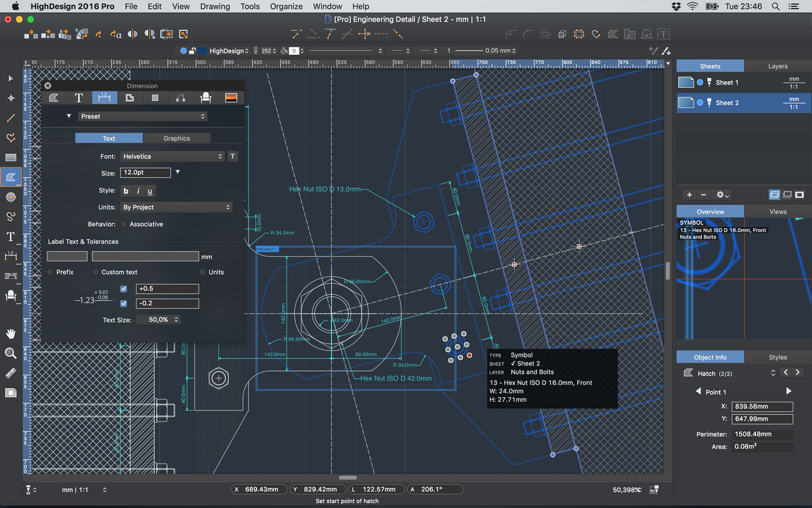Go to next hatch point arrow
Viewport: 812px width, 508px height.
(x=789, y=391)
